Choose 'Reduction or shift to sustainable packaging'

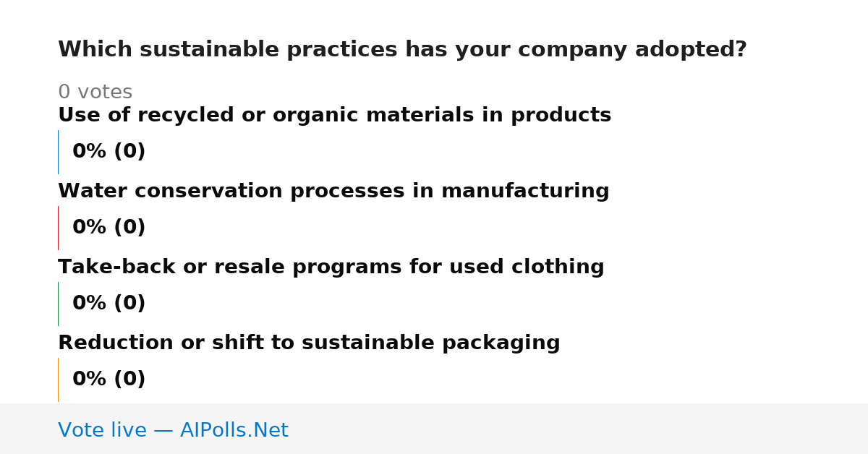(x=309, y=343)
